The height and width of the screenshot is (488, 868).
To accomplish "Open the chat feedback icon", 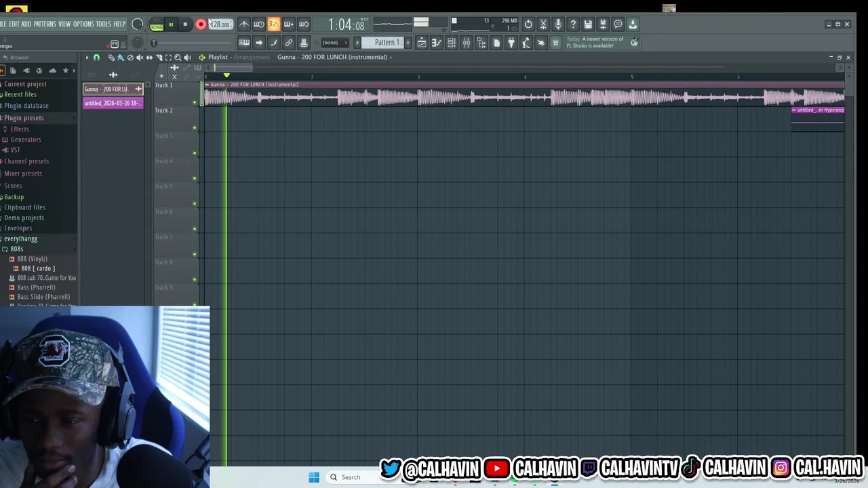I will (x=618, y=24).
